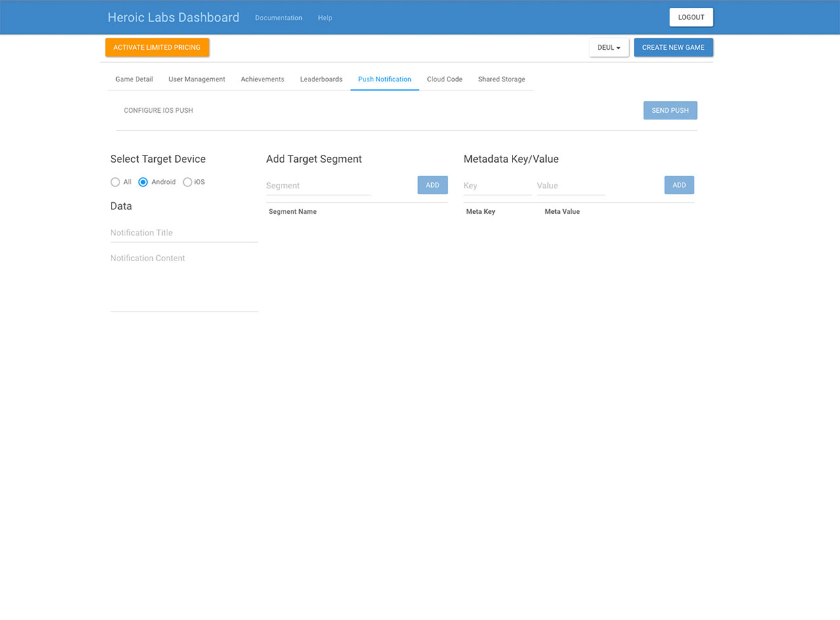This screenshot has height=620, width=840.
Task: Open the Leaderboards tab
Action: coord(321,79)
